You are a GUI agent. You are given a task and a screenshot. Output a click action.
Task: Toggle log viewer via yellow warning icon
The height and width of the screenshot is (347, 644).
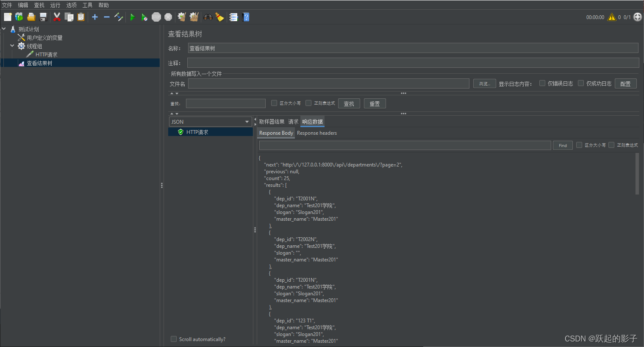click(x=611, y=17)
